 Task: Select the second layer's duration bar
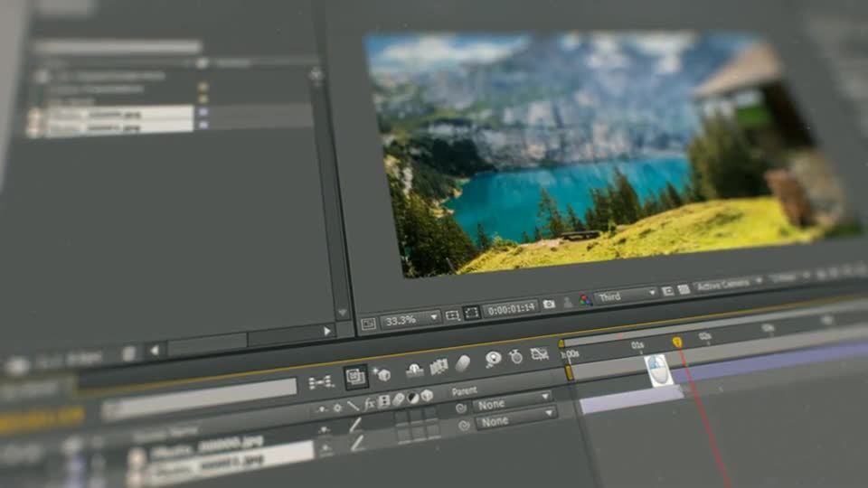point(632,400)
